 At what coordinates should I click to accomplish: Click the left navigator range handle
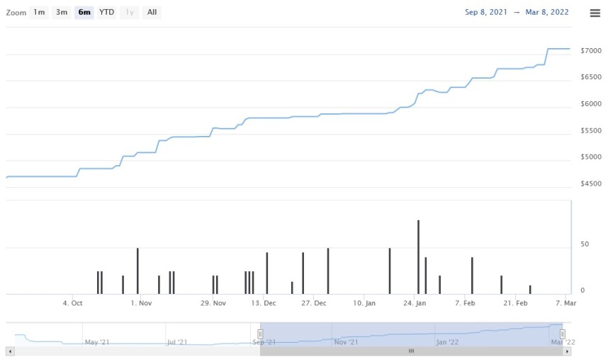tap(260, 334)
